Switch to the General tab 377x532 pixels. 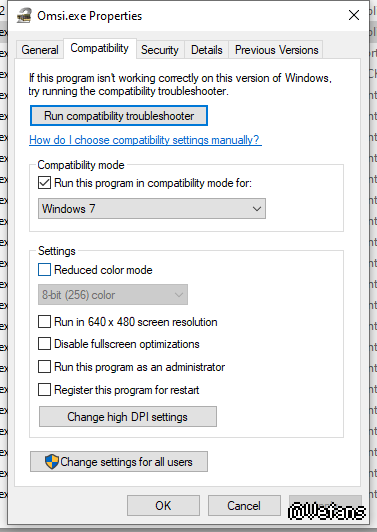pyautogui.click(x=40, y=50)
